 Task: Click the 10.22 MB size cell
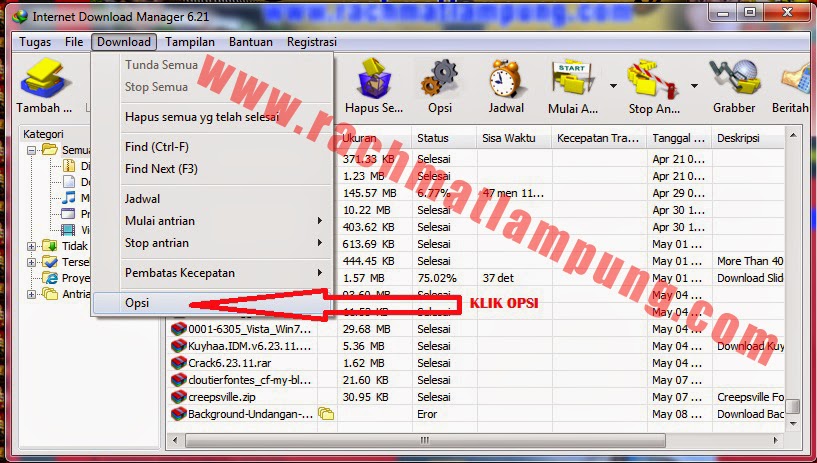[x=374, y=210]
